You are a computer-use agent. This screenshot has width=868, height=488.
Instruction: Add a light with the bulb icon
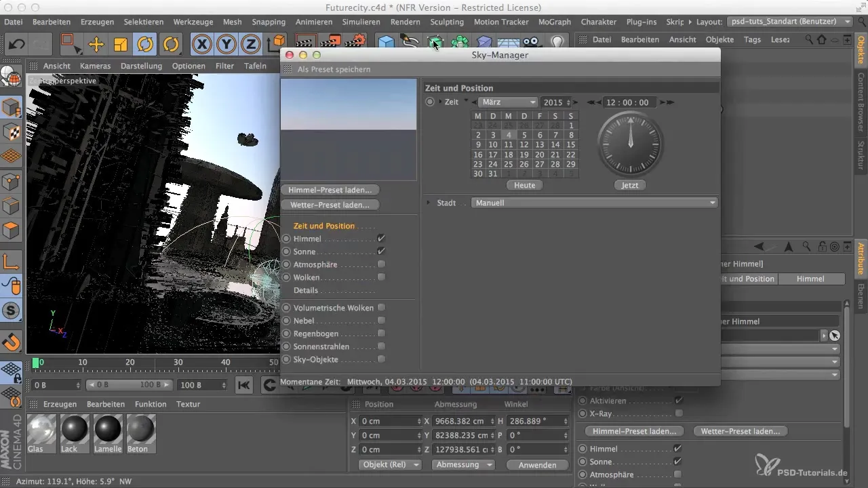[557, 42]
